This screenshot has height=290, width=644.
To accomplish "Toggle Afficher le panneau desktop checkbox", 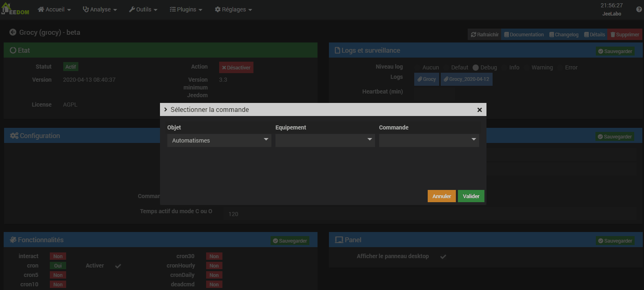I will point(443,257).
